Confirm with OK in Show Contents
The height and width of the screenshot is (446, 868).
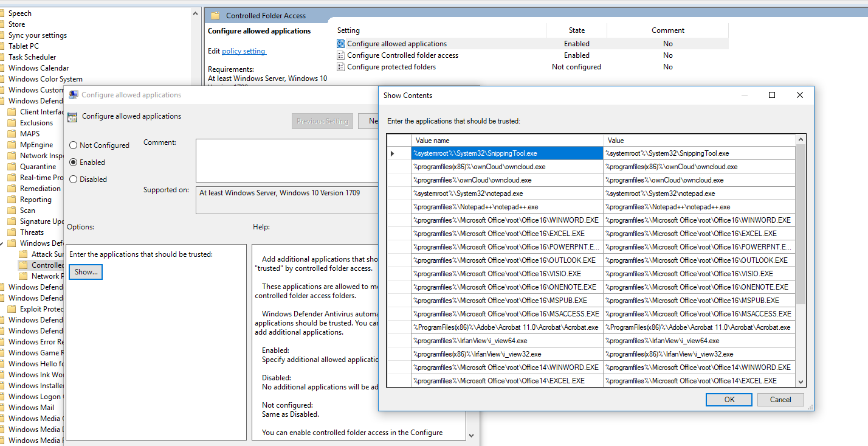pyautogui.click(x=729, y=400)
